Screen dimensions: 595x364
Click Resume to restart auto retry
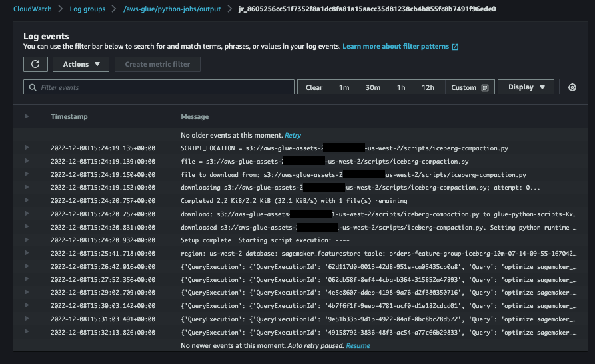coord(358,346)
